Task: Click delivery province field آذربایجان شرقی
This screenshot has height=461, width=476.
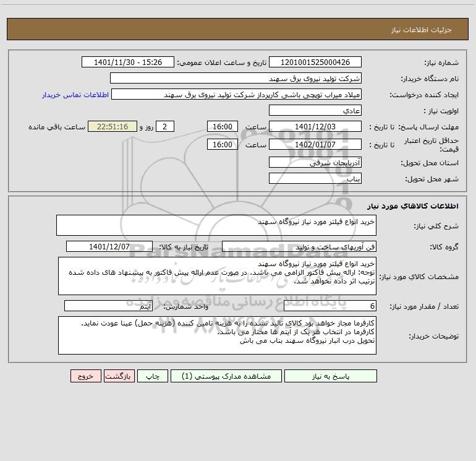Action: click(315, 162)
